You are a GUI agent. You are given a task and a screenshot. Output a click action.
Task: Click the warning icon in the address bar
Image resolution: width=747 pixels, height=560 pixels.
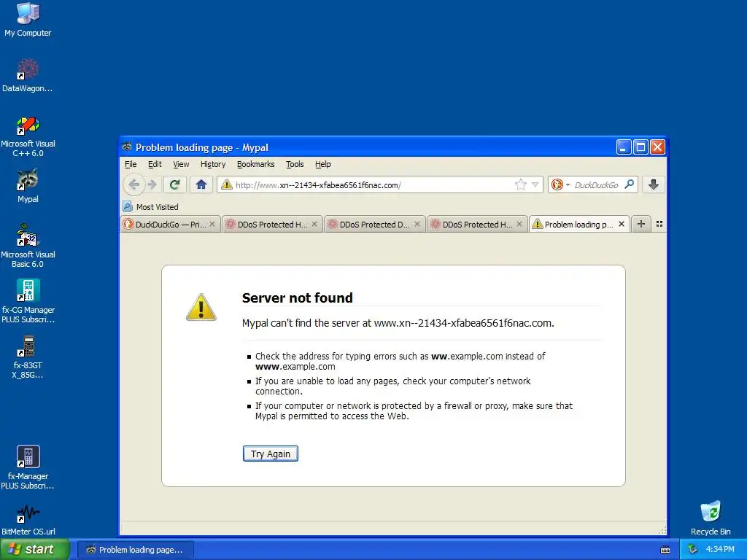pyautogui.click(x=227, y=184)
